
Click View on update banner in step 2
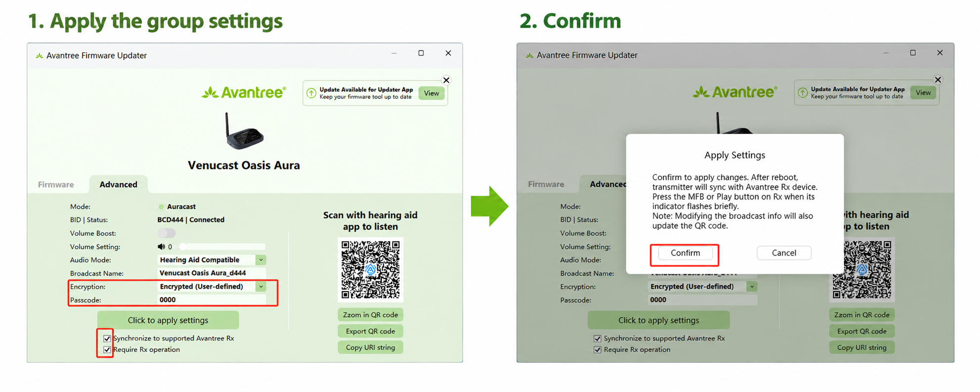coord(923,93)
